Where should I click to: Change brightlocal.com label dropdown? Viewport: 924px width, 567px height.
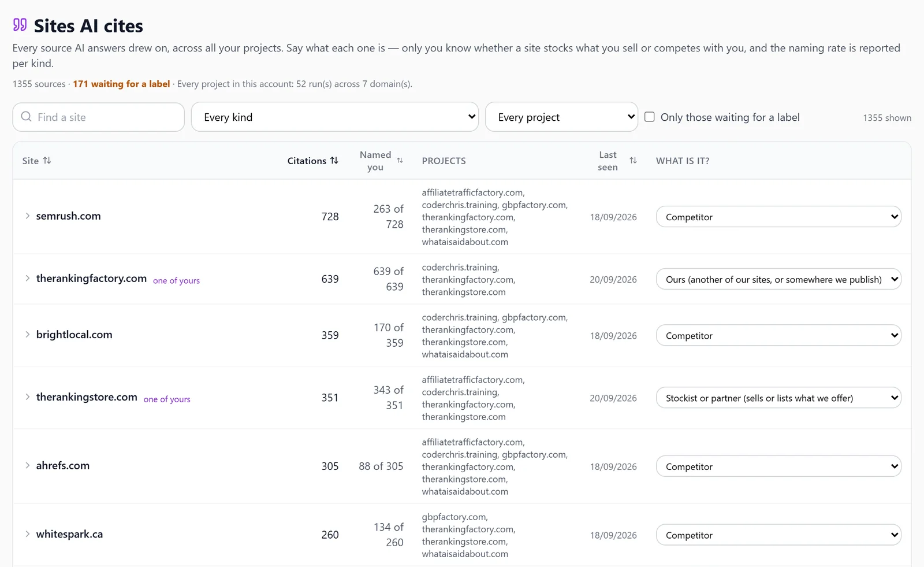tap(778, 335)
